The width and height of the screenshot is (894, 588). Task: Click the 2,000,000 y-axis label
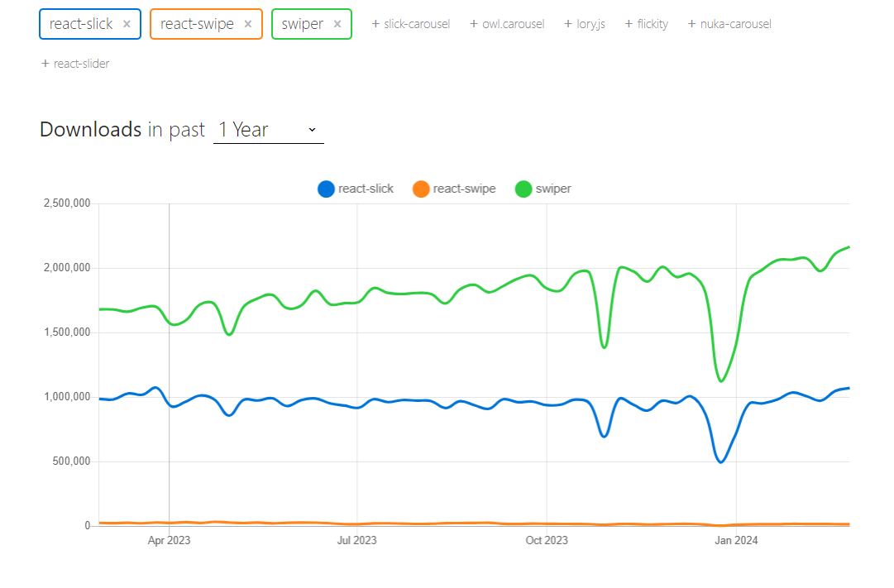coord(67,268)
